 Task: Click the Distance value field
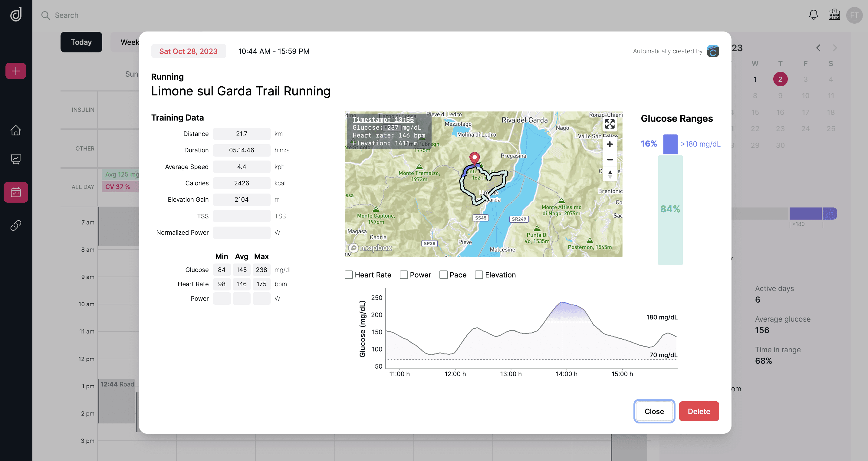click(x=242, y=134)
